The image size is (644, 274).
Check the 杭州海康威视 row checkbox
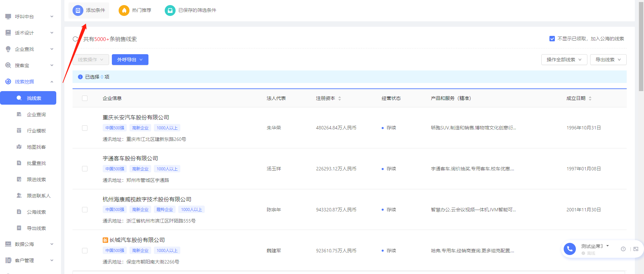[85, 210]
